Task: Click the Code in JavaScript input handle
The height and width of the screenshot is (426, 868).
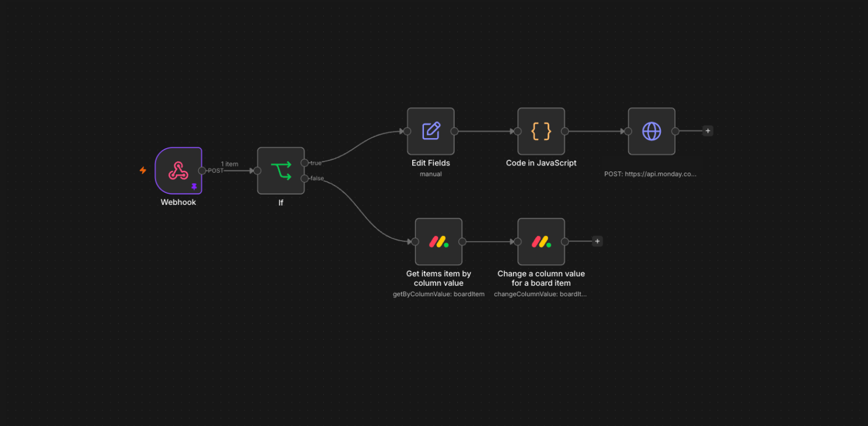Action: [518, 131]
